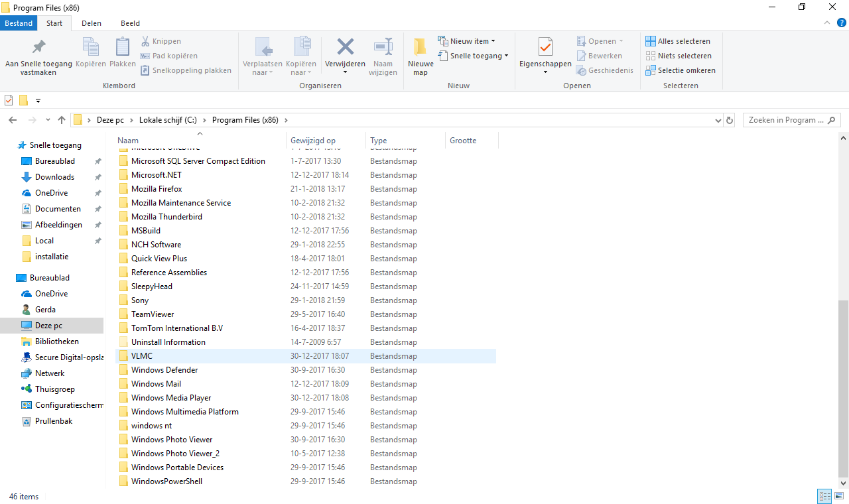Screen dimensions: 849x504
Task: Switch to the Delen ribbon tab
Action: 92,23
